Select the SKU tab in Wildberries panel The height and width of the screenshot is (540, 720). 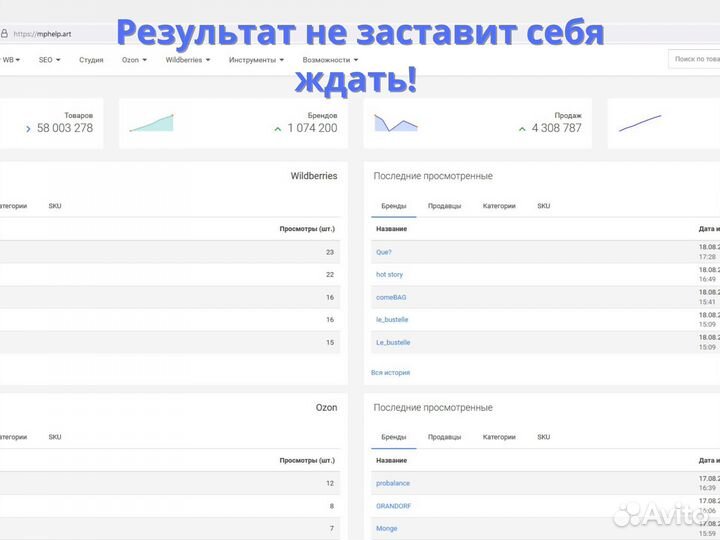tap(55, 206)
